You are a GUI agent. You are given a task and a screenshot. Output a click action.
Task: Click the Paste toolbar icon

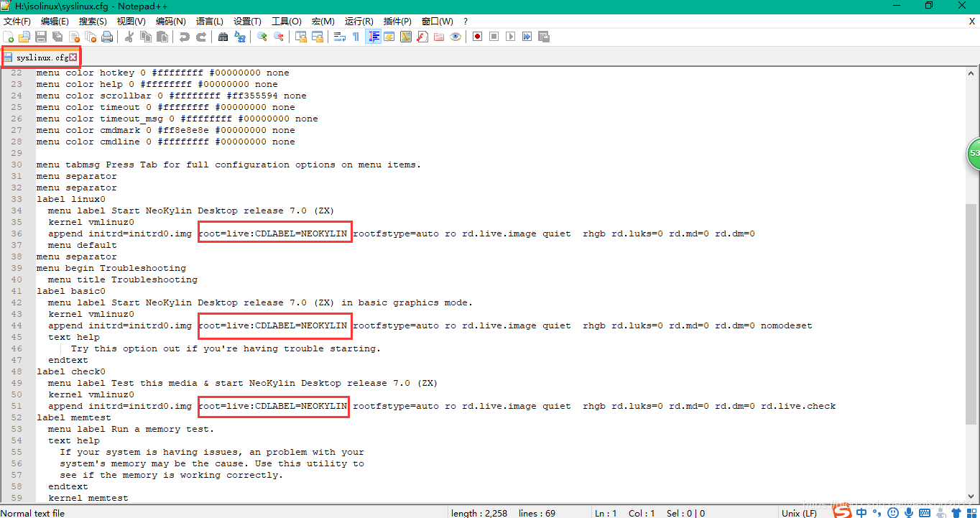[x=162, y=37]
